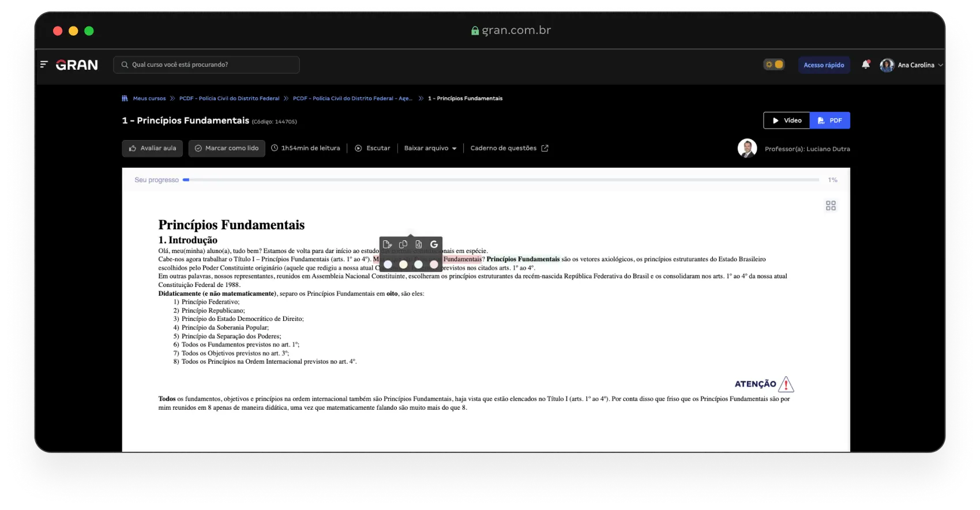Expand the Baixar arquivo dropdown

point(430,149)
